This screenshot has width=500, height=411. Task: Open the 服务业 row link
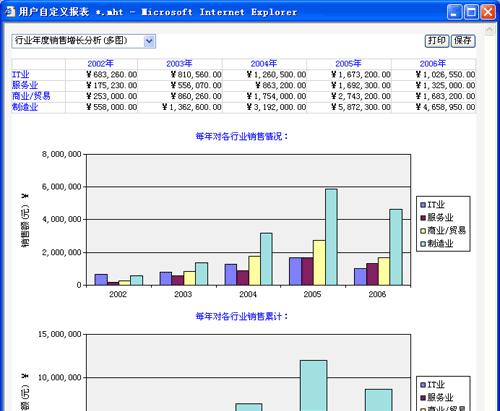coord(25,85)
